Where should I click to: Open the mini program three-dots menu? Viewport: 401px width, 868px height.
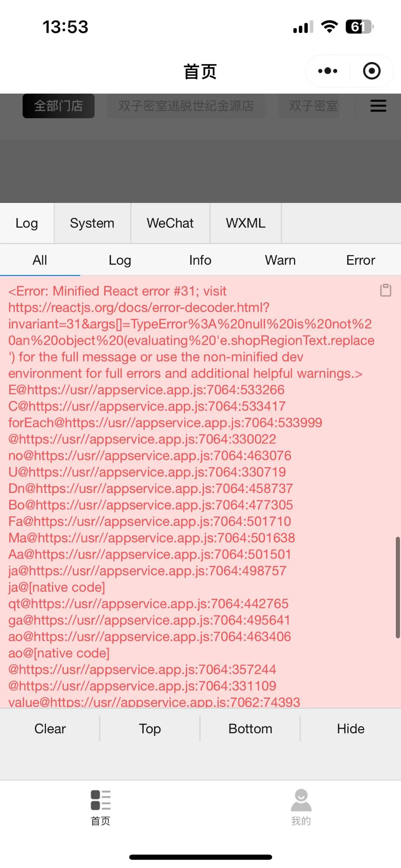(327, 71)
